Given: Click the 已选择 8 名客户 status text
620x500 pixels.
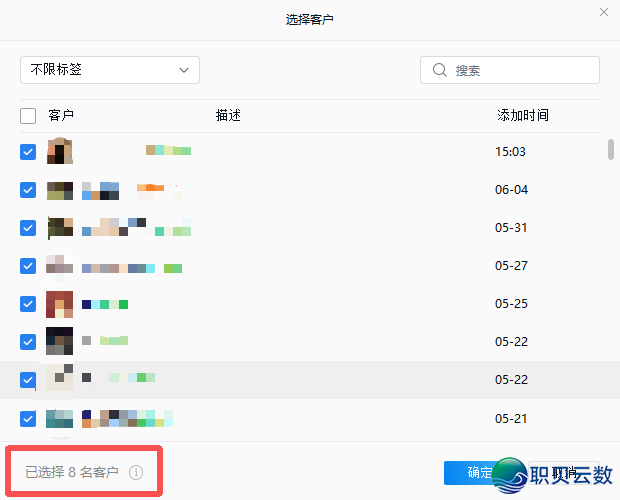Looking at the screenshot, I should [x=72, y=472].
